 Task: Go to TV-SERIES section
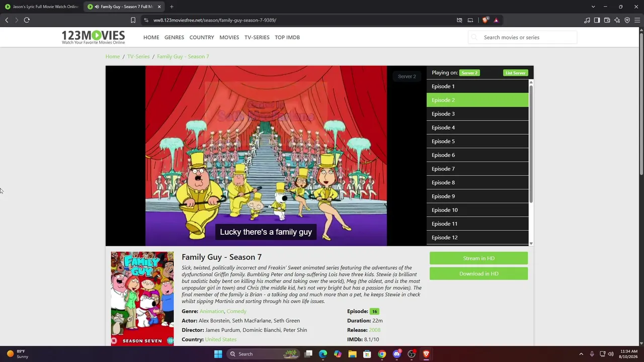click(257, 37)
